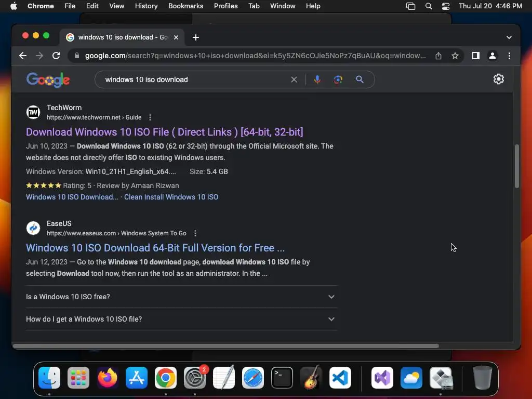Open Windows 10 ISO Download 64-Bit link
Image resolution: width=532 pixels, height=399 pixels.
pyautogui.click(x=155, y=248)
